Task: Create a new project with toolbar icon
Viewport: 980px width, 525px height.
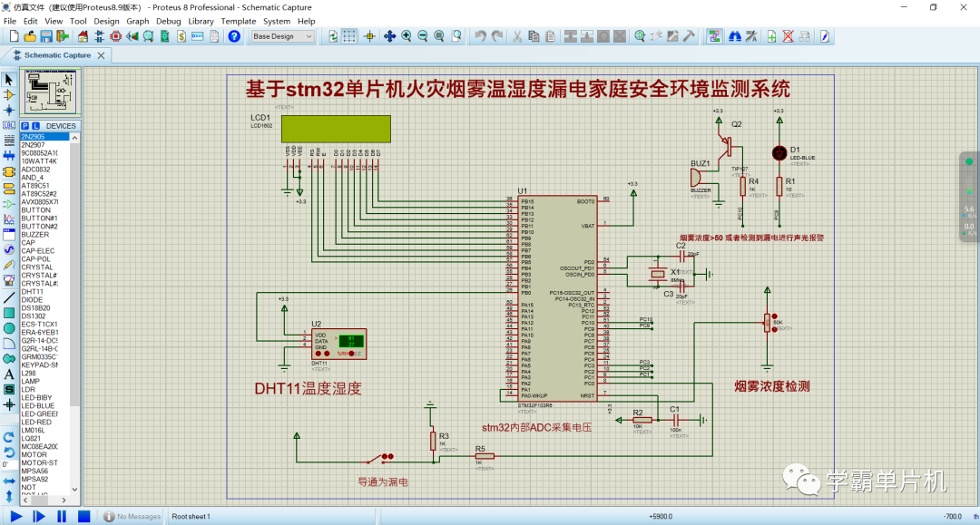Action: coord(14,36)
